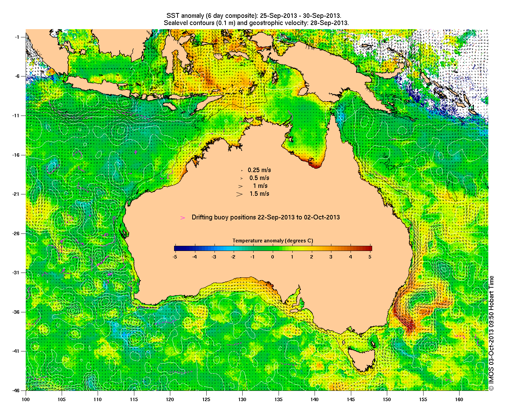
Task: Select the 0.5 m/s velocity legend label
Action: point(259,178)
